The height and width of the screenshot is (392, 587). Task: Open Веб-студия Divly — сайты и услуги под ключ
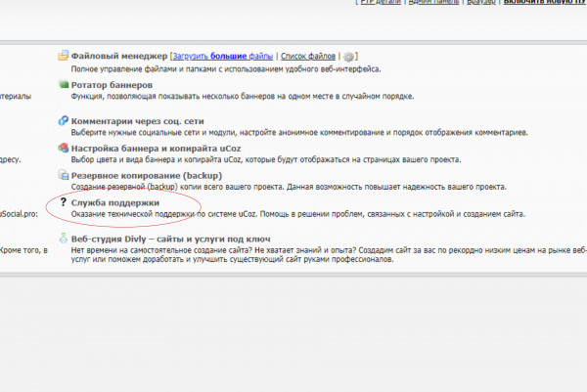[170, 240]
